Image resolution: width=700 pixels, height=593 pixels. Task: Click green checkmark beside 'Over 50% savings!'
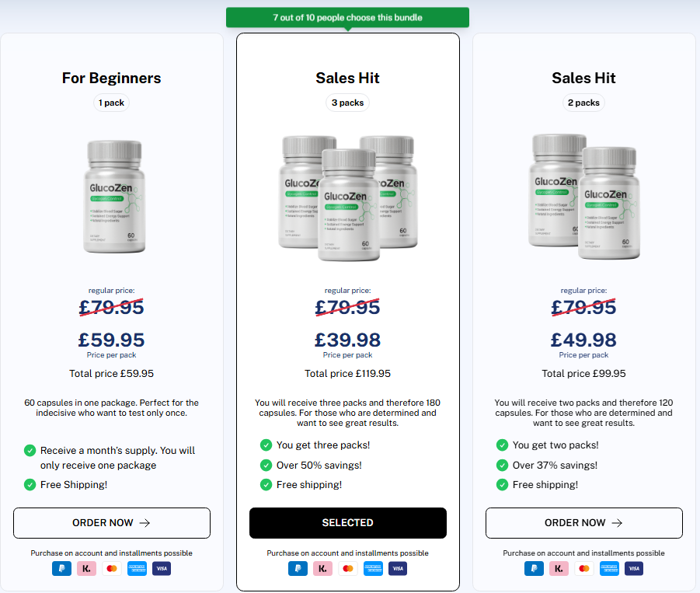coord(266,466)
